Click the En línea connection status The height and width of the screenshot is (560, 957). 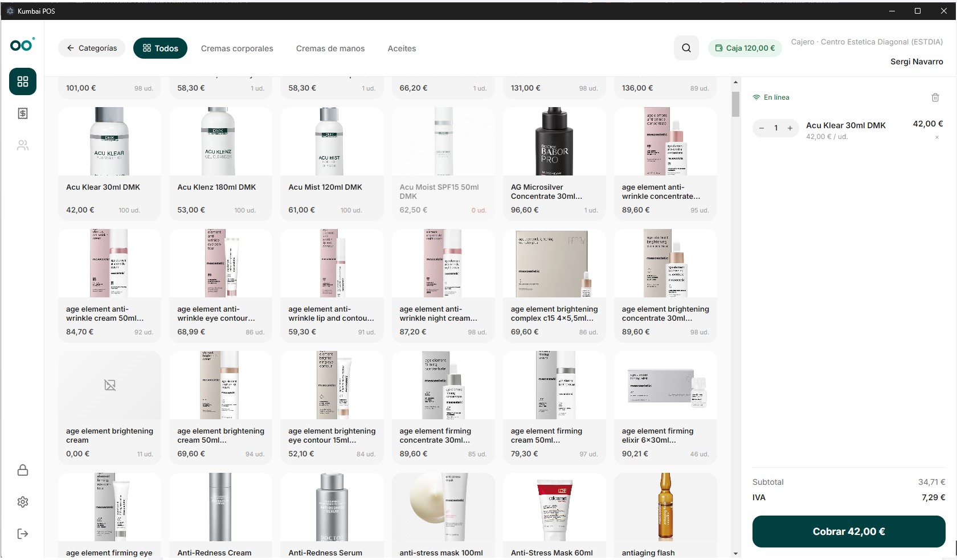click(771, 97)
